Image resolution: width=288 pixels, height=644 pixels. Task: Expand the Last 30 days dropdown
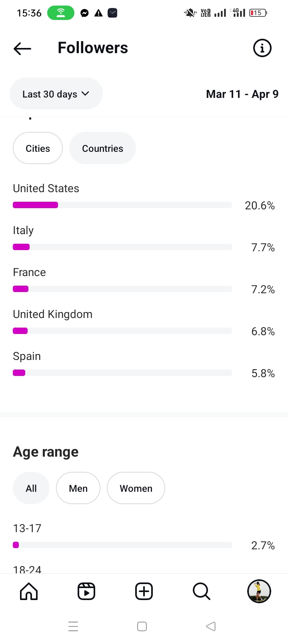click(56, 94)
